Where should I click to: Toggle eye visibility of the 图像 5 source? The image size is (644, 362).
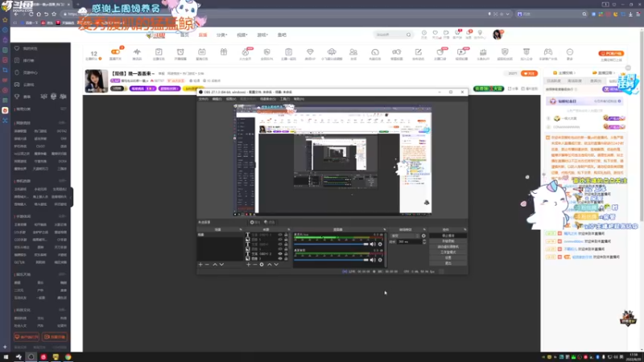click(x=280, y=239)
